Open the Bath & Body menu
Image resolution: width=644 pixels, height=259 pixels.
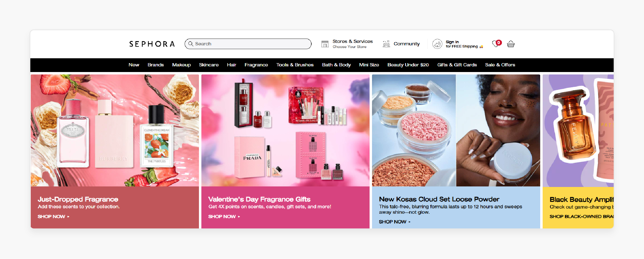(x=336, y=65)
